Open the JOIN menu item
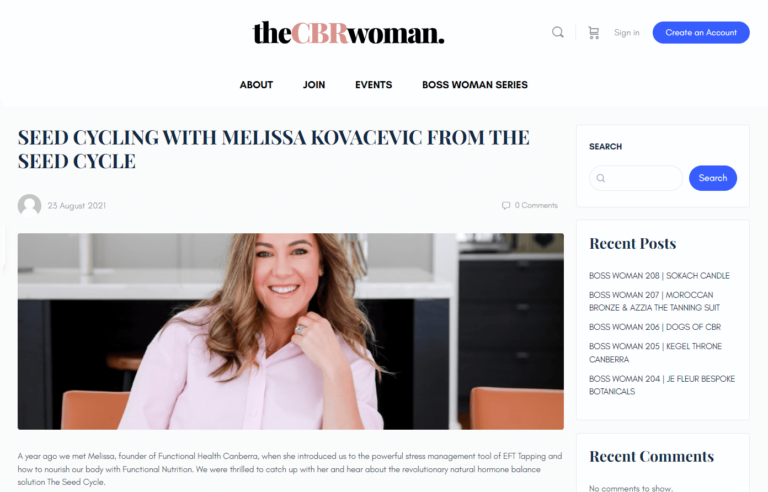This screenshot has width=768, height=492. (x=314, y=85)
